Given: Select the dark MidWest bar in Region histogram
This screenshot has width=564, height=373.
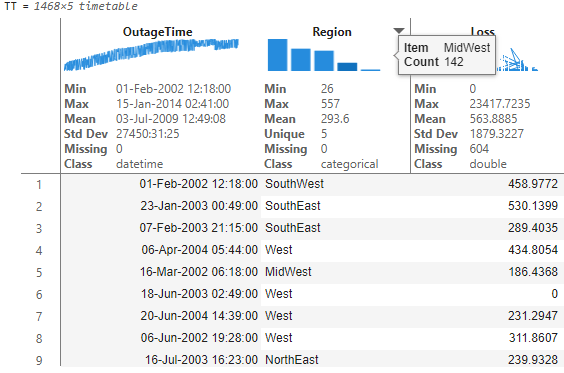Looking at the screenshot, I should 347,67.
